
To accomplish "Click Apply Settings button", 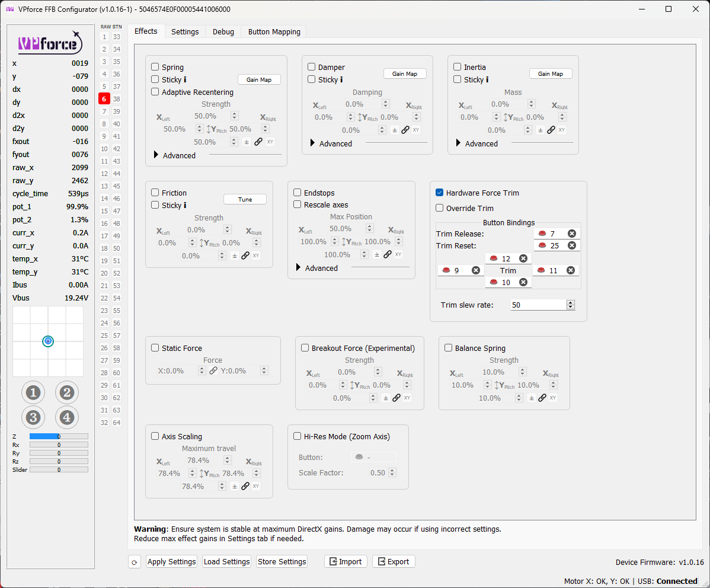I will (172, 562).
